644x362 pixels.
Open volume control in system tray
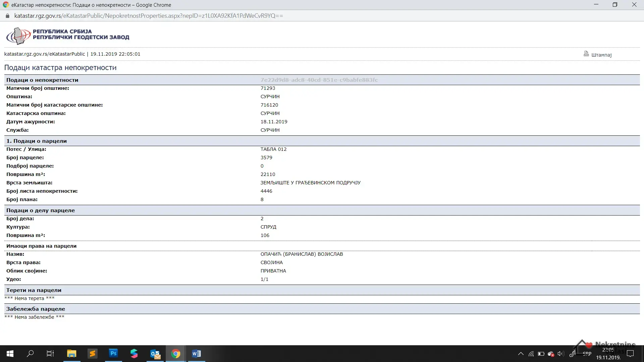tap(560, 354)
